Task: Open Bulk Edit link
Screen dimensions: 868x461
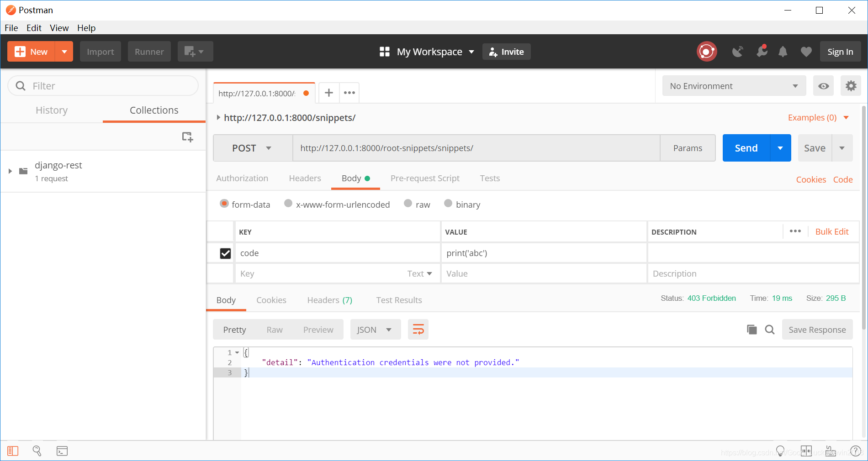Action: [x=832, y=231]
